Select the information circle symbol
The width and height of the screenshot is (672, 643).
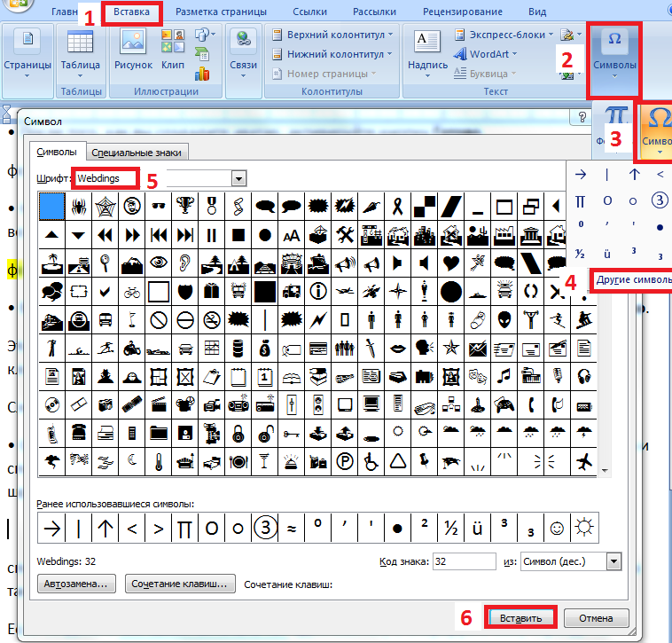point(318,292)
